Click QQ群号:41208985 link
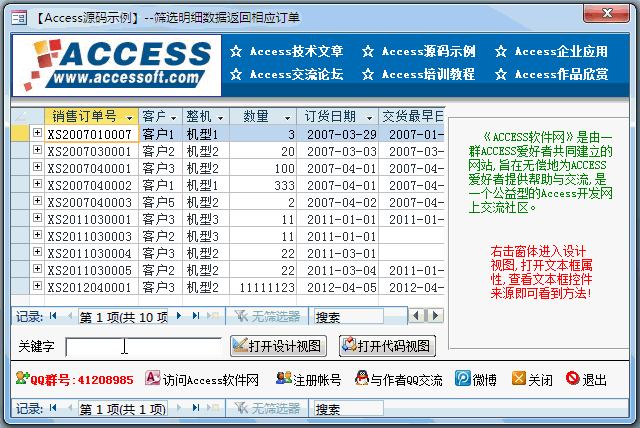 (x=74, y=379)
